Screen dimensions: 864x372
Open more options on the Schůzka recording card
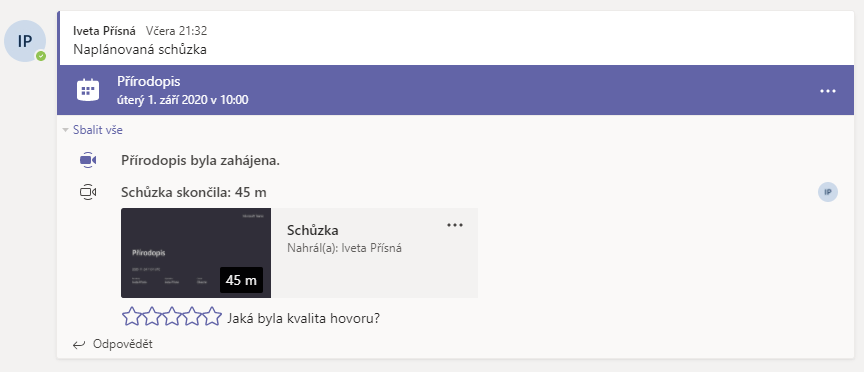coord(455,225)
